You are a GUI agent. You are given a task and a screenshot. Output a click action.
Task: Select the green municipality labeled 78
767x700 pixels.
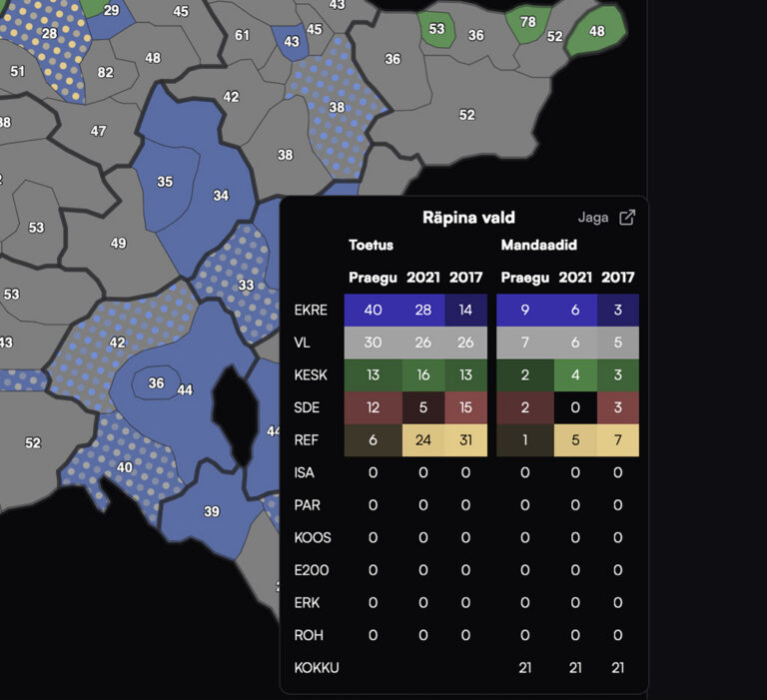coord(526,24)
